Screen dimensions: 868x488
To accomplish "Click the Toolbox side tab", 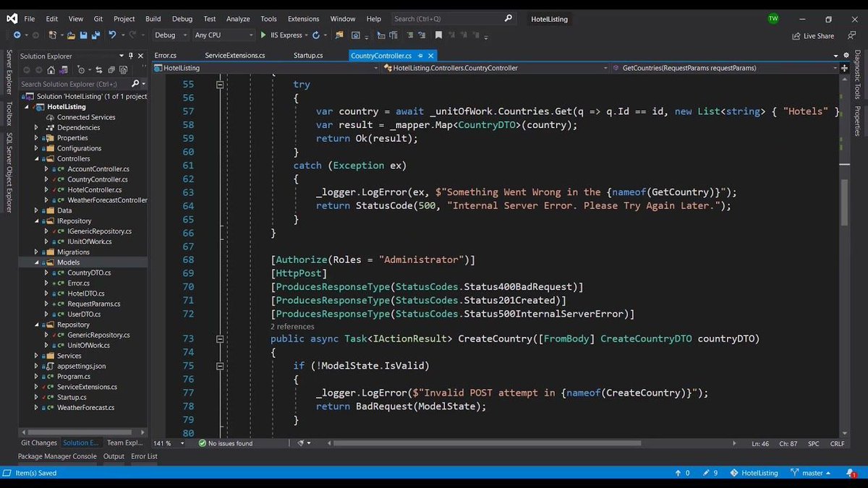I will pyautogui.click(x=9, y=114).
